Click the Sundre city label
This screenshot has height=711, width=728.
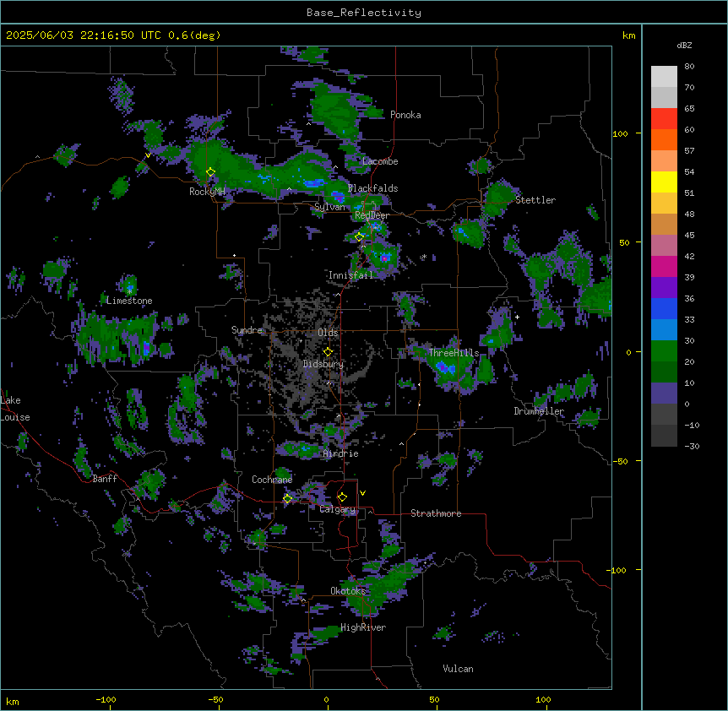pyautogui.click(x=247, y=330)
